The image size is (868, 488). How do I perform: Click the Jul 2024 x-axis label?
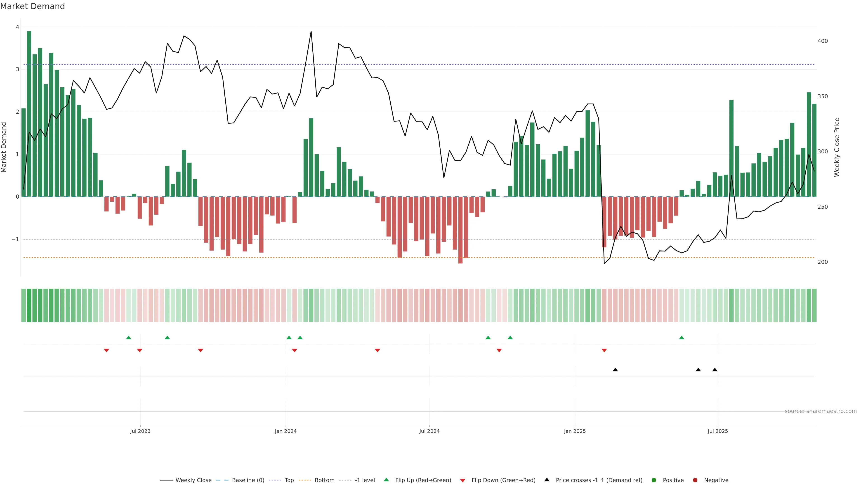(x=429, y=431)
